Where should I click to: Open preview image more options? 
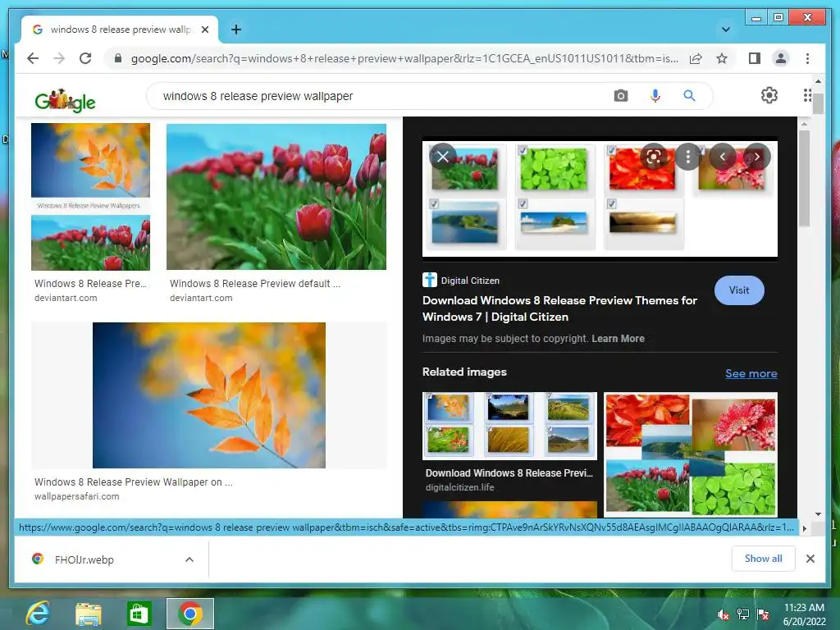click(x=688, y=157)
